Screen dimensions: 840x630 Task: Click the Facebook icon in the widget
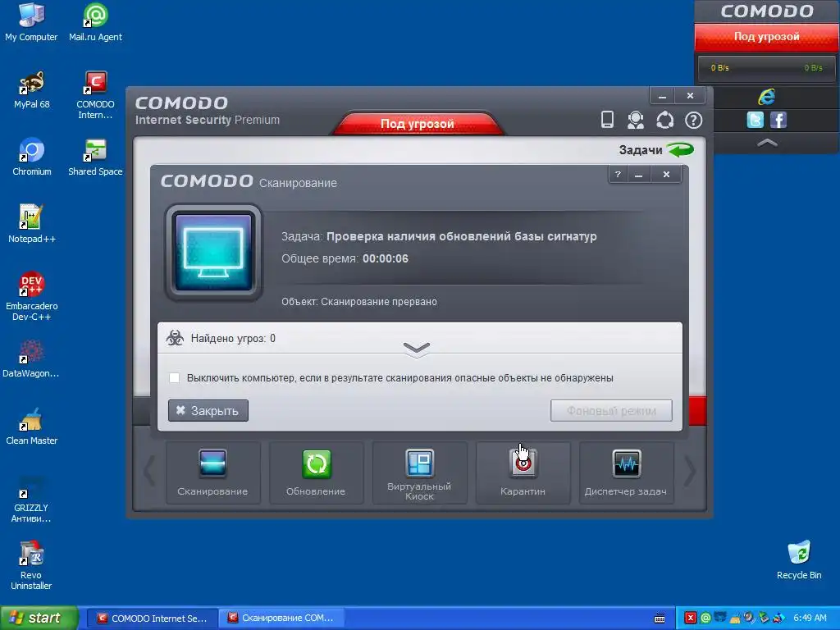pyautogui.click(x=778, y=120)
